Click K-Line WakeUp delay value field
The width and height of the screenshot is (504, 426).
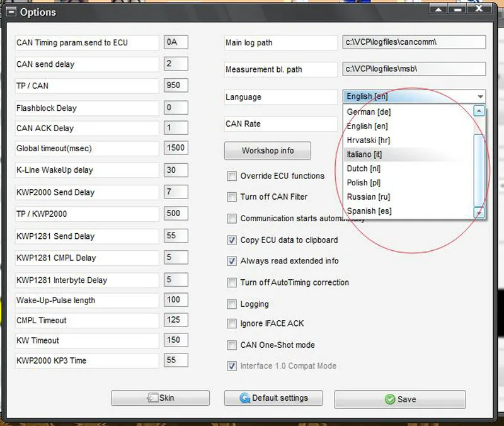pos(176,170)
